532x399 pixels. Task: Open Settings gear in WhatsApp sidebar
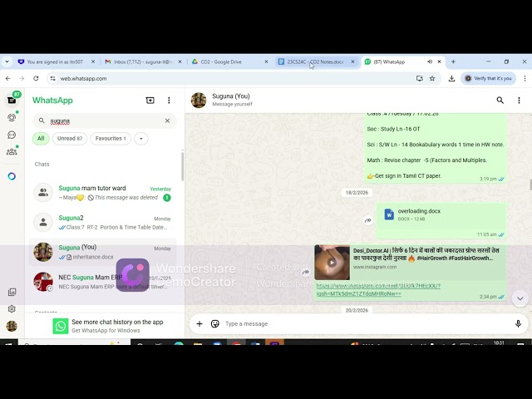click(x=12, y=308)
